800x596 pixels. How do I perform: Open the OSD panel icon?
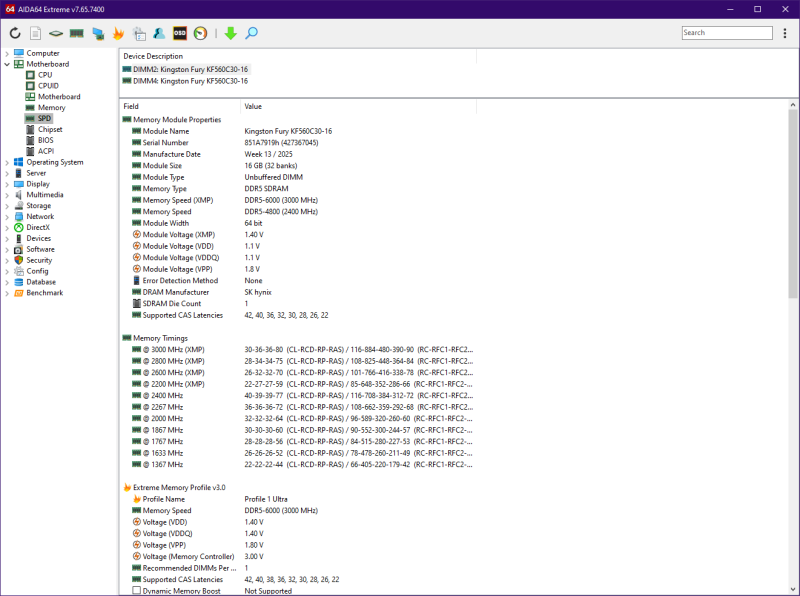(x=180, y=33)
